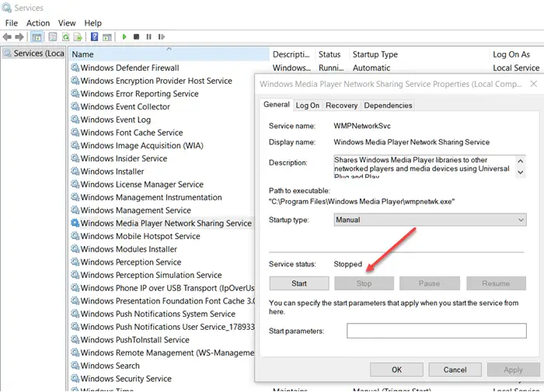Sort by the Startup Type column header
The height and width of the screenshot is (392, 544).
[x=419, y=54]
